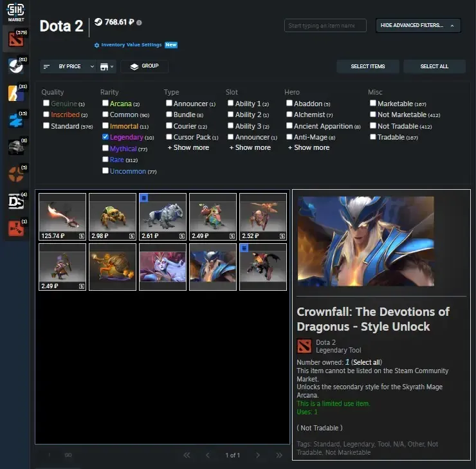The width and height of the screenshot is (476, 469).
Task: Select the 2.49 ₽ purple wizard item
Action: pos(62,267)
